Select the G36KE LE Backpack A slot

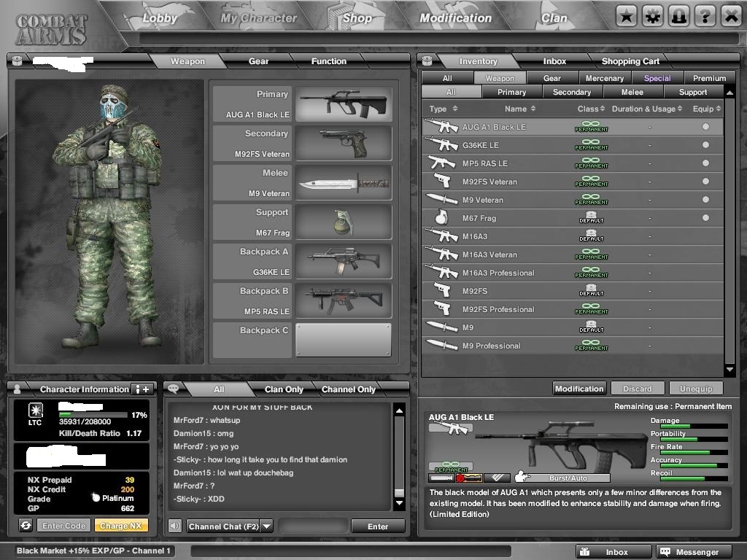tap(344, 262)
